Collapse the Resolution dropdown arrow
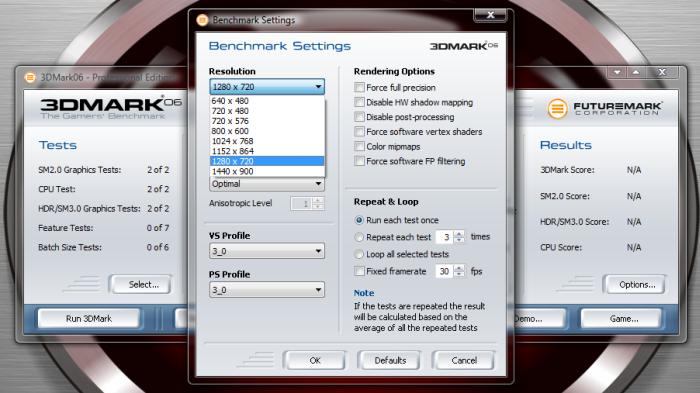The image size is (700, 393). (x=318, y=87)
